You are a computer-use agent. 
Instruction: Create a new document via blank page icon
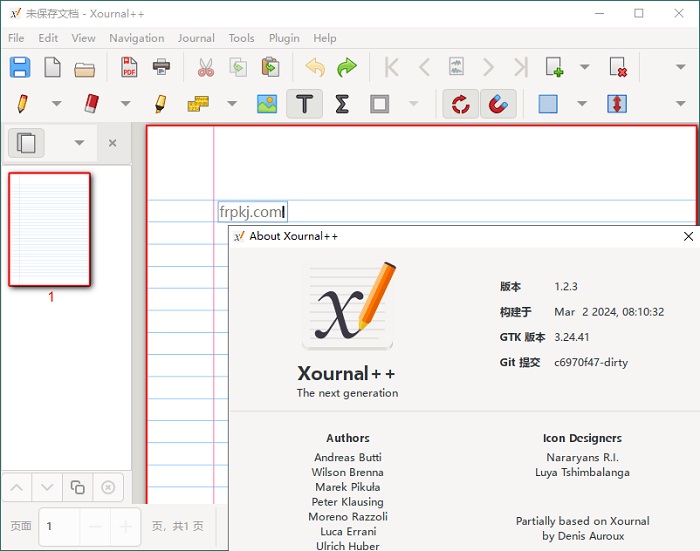pyautogui.click(x=52, y=67)
